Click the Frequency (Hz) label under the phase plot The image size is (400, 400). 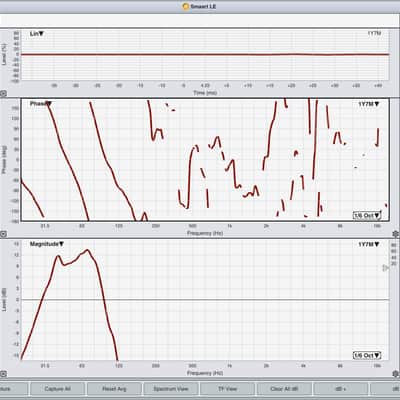(205, 233)
